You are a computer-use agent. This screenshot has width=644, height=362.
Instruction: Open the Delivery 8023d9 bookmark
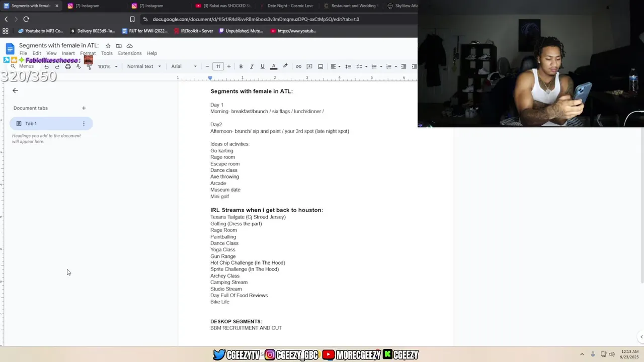pyautogui.click(x=93, y=31)
